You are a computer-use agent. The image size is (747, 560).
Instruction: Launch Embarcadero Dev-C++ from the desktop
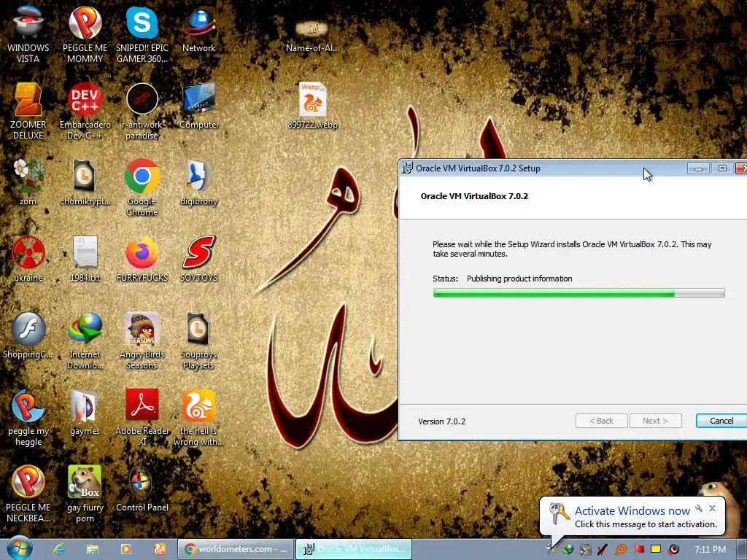pyautogui.click(x=85, y=111)
